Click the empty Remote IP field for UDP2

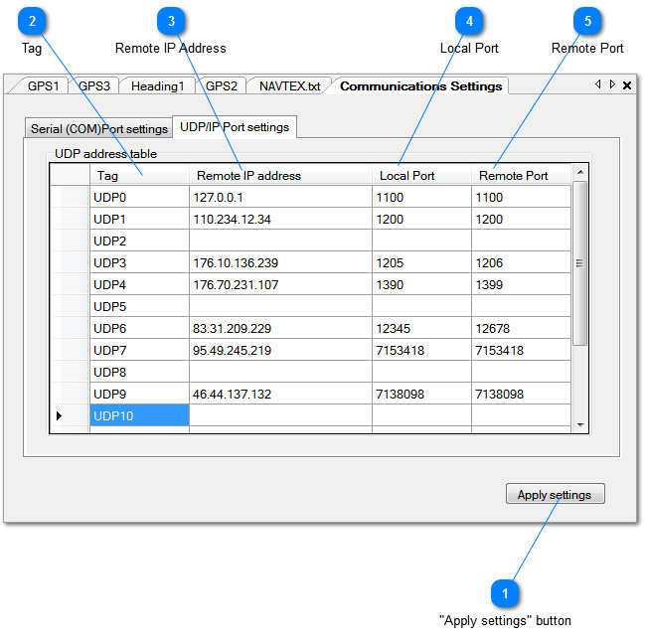point(280,241)
